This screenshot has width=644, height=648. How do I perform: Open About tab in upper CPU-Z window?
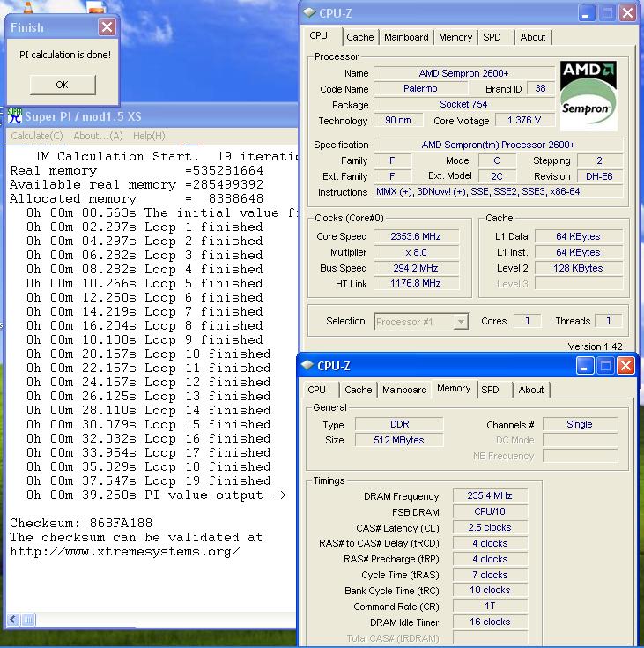pos(533,37)
